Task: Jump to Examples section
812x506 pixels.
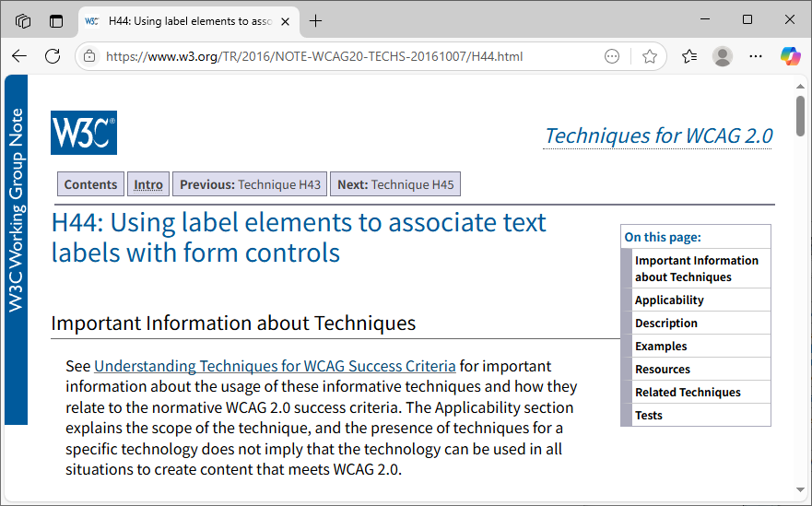Action: [661, 346]
